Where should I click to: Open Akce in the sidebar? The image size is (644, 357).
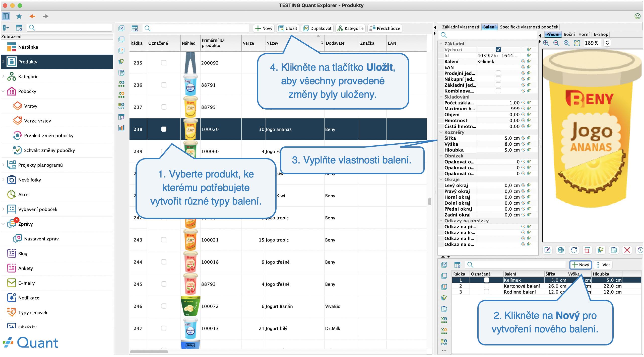tap(23, 195)
